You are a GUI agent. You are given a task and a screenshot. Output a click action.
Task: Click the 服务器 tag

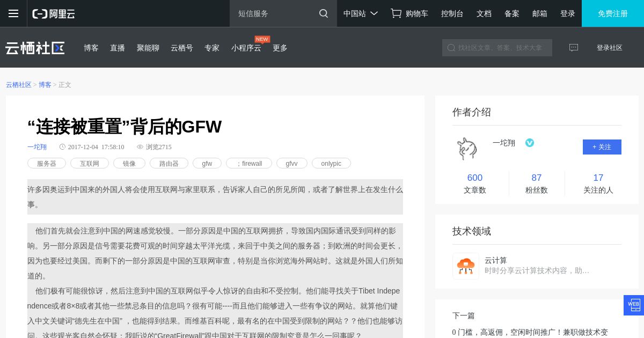[x=47, y=163]
